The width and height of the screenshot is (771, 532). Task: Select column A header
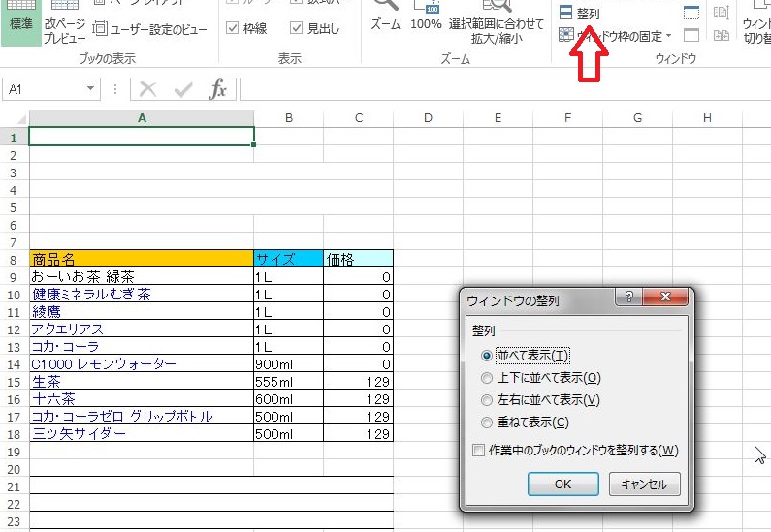142,118
